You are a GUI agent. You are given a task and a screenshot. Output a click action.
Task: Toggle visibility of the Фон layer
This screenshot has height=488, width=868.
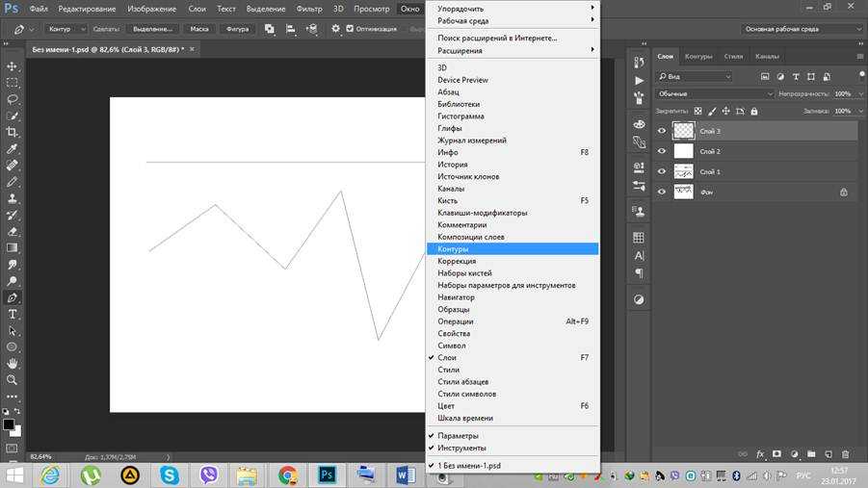click(662, 192)
